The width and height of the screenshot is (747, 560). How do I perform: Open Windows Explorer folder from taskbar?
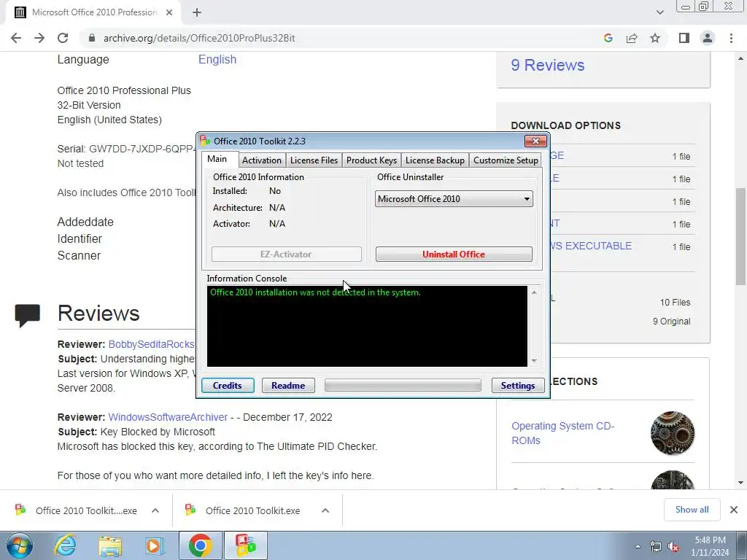point(110,545)
